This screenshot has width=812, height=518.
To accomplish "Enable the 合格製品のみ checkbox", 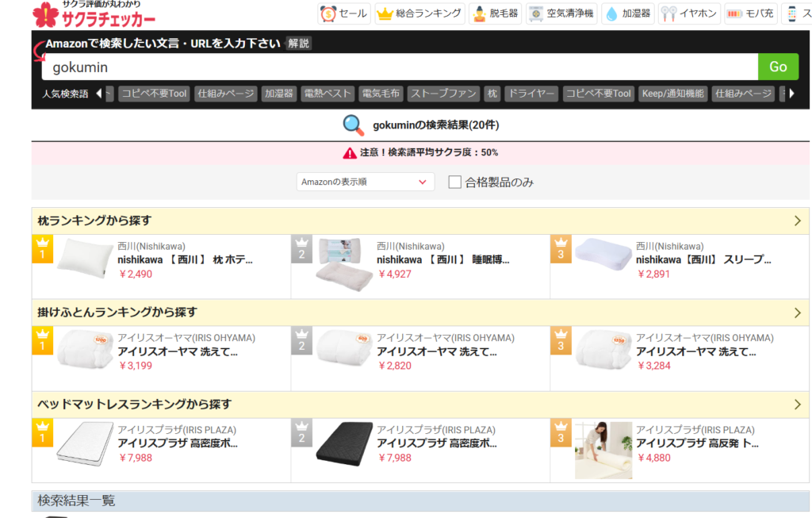I will point(455,182).
